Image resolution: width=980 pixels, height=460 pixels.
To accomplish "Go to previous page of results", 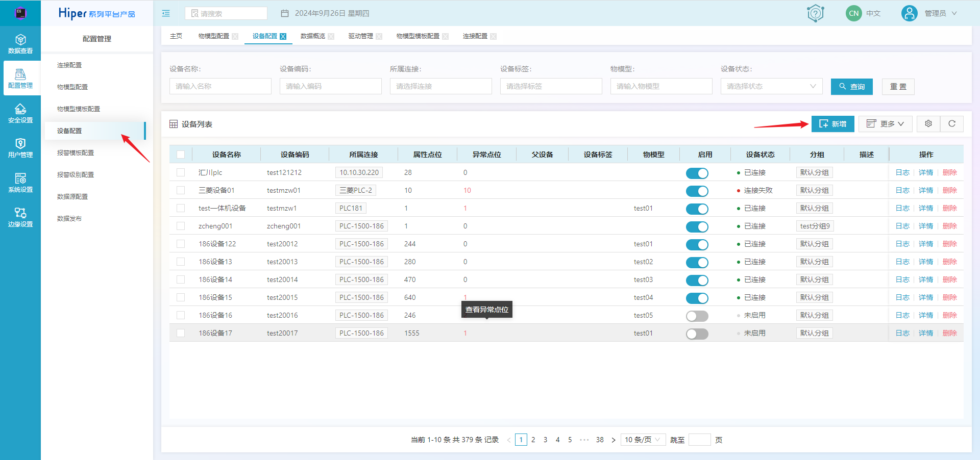I will click(509, 440).
